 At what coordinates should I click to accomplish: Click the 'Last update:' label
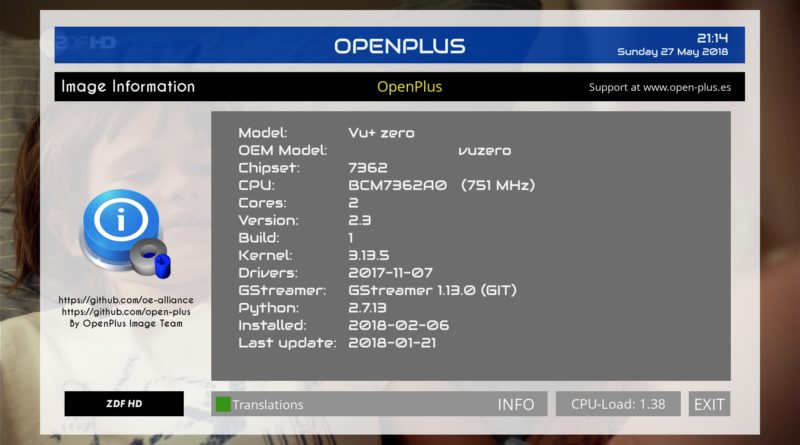coord(287,343)
